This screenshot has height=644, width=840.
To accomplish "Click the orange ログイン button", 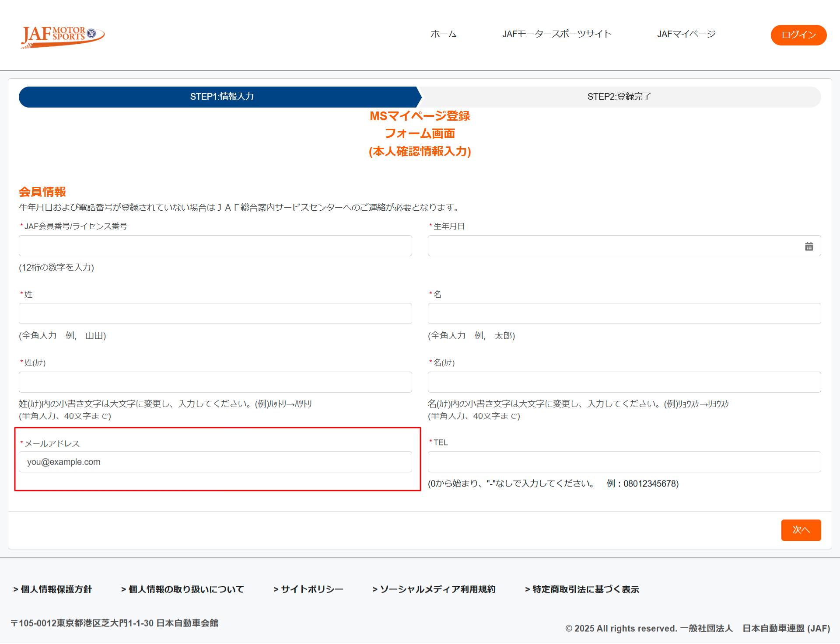I will [x=798, y=35].
